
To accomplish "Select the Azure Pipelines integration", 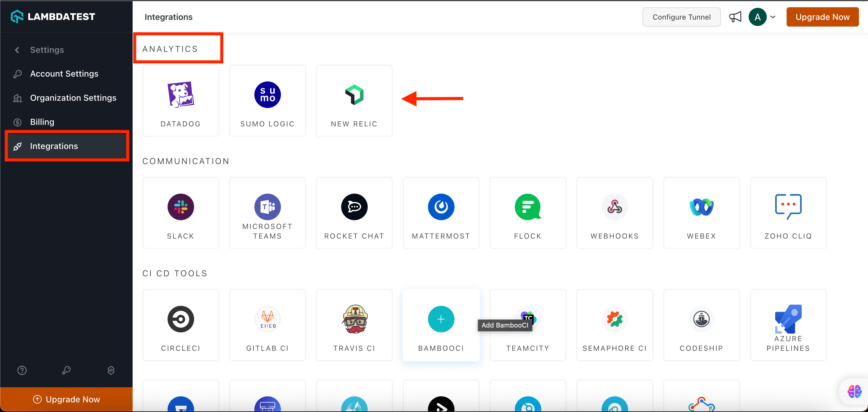I will click(x=788, y=325).
